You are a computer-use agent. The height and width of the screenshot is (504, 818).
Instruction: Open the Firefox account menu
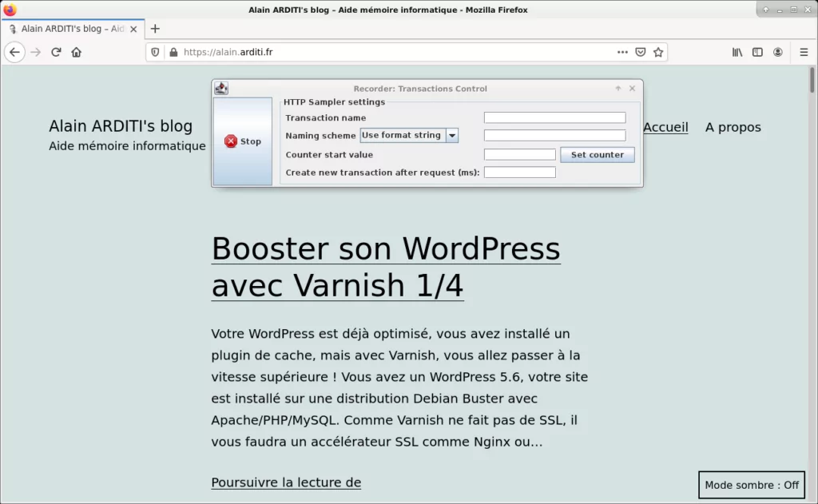click(778, 52)
